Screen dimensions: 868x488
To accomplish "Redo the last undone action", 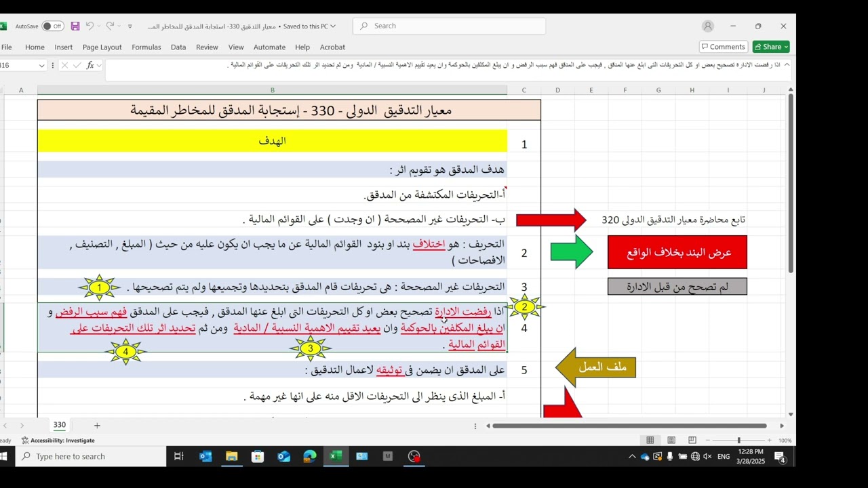I will point(110,26).
